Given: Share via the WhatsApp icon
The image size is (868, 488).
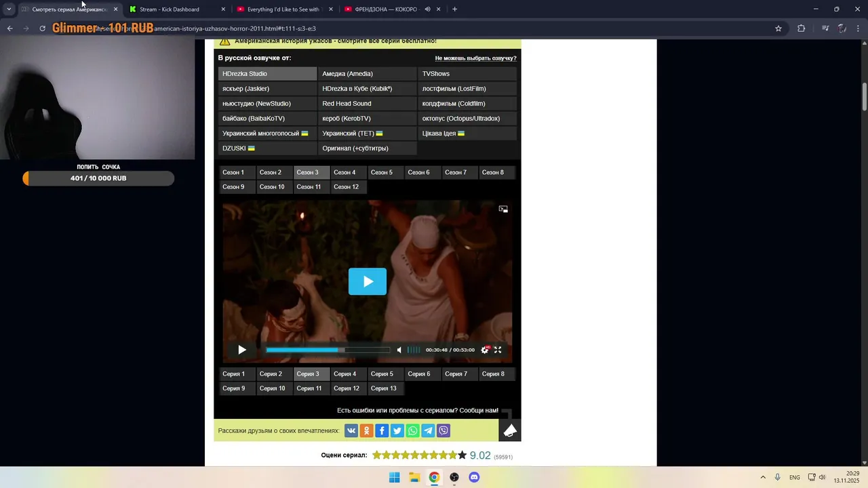Looking at the screenshot, I should 413,430.
